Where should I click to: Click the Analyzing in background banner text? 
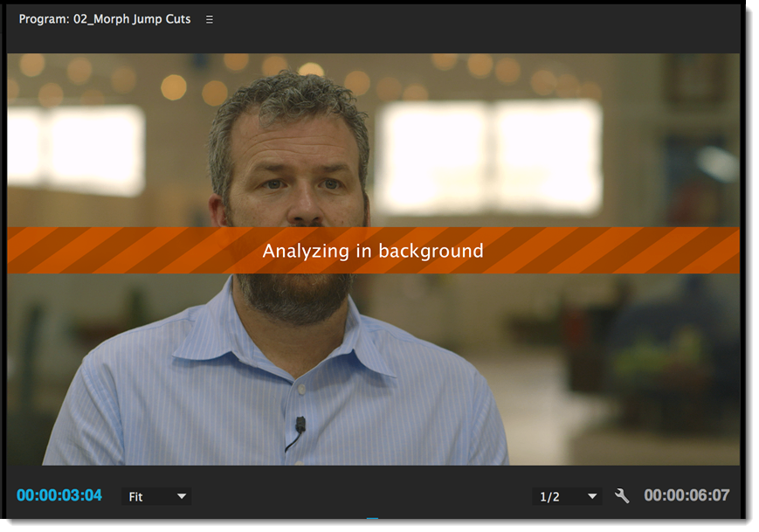pos(373,251)
